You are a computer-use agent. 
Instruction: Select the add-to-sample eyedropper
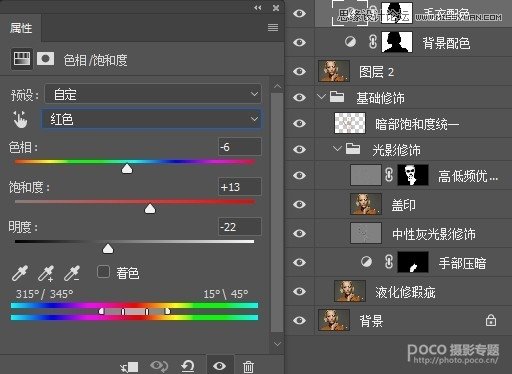pos(46,273)
